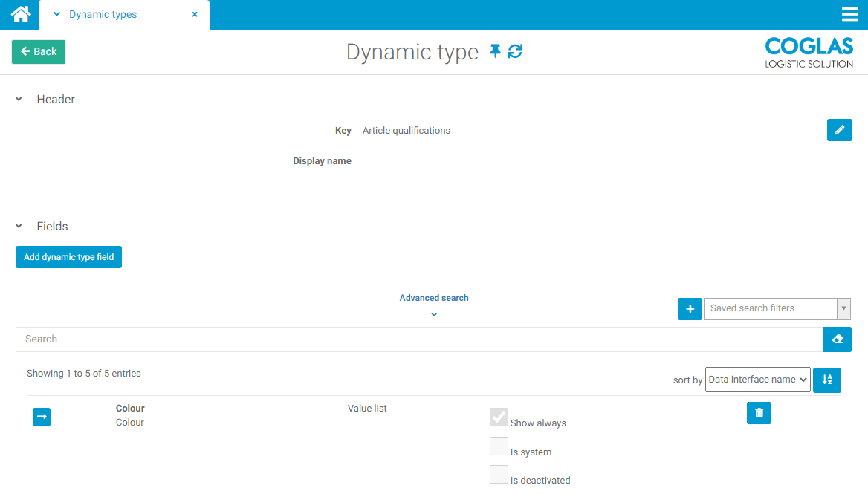This screenshot has height=494, width=868.
Task: Refresh the Dynamic type page
Action: 515,51
